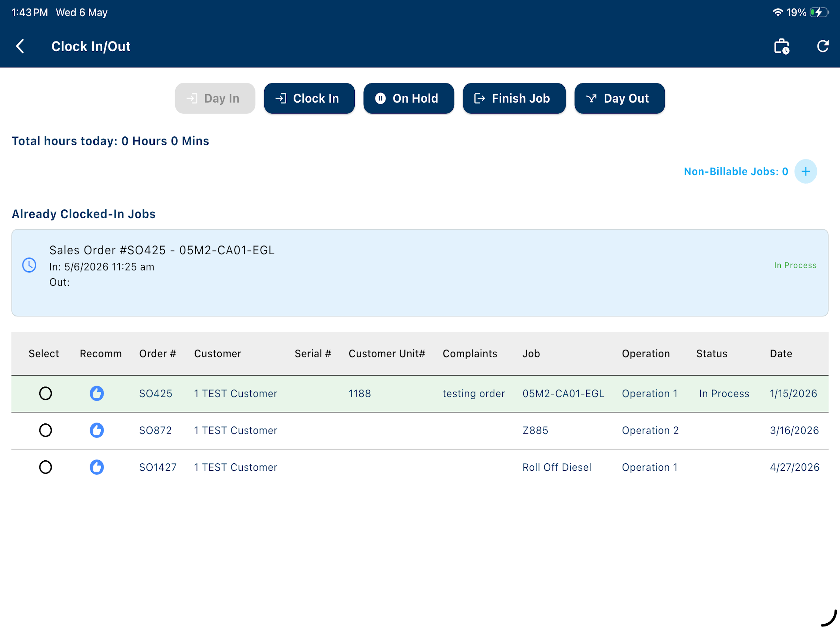Tap job Roll Off Diesel
The width and height of the screenshot is (840, 630).
click(x=557, y=467)
